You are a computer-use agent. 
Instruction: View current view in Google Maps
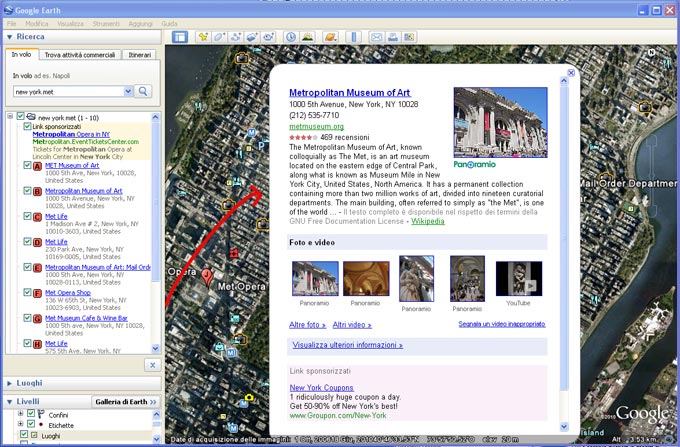click(409, 37)
